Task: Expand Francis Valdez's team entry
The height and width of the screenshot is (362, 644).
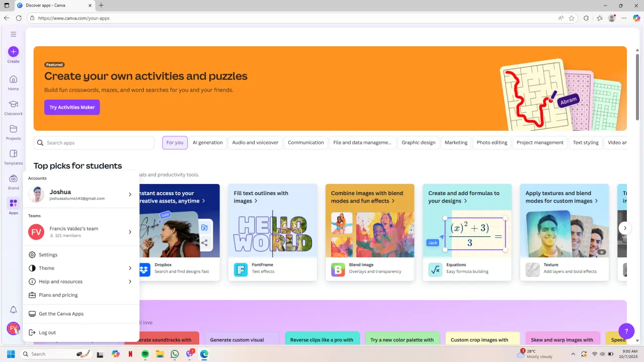Action: 81,232
